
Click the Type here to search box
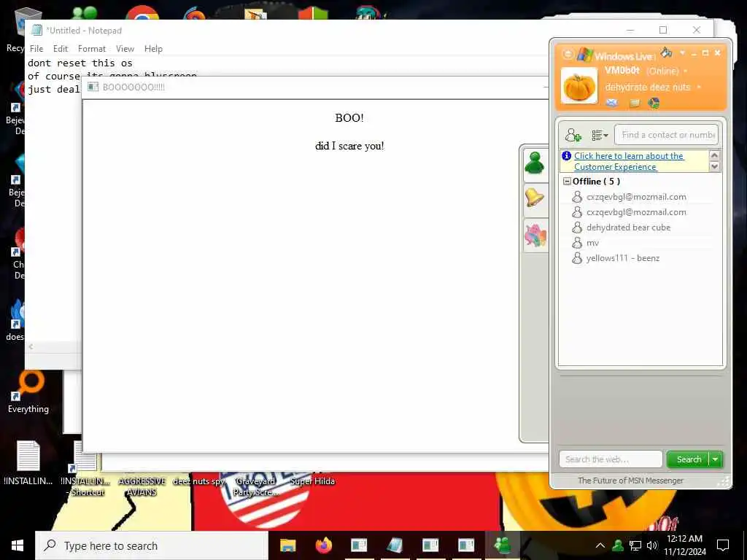point(152,545)
